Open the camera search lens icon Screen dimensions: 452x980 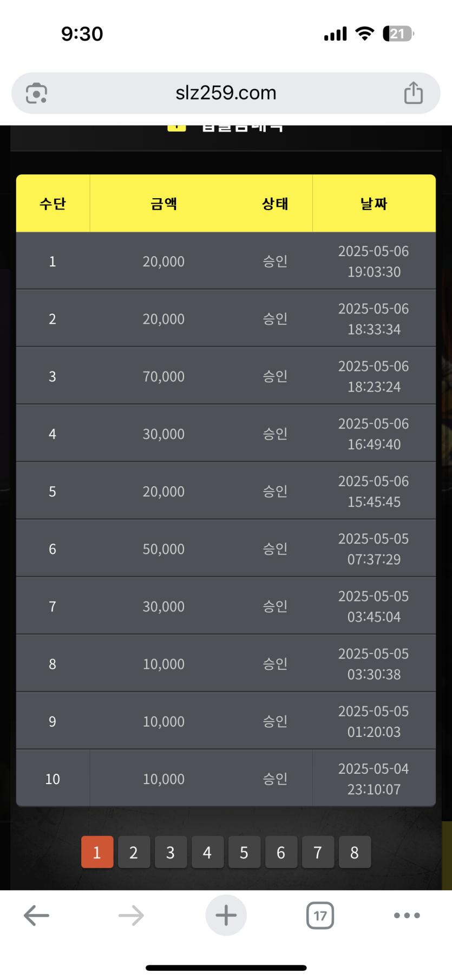pos(36,93)
